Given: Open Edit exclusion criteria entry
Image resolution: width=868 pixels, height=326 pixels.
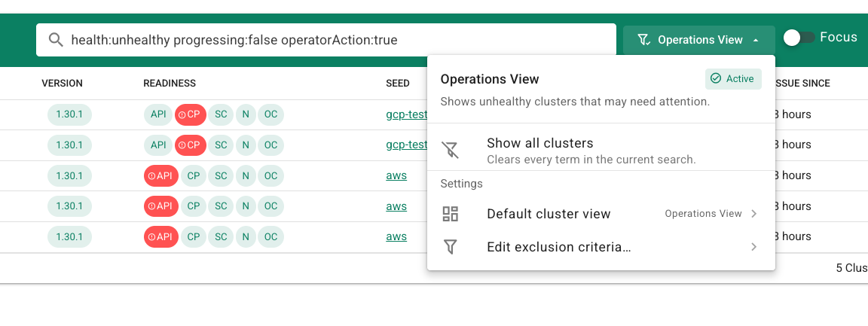Looking at the screenshot, I should click(x=601, y=247).
